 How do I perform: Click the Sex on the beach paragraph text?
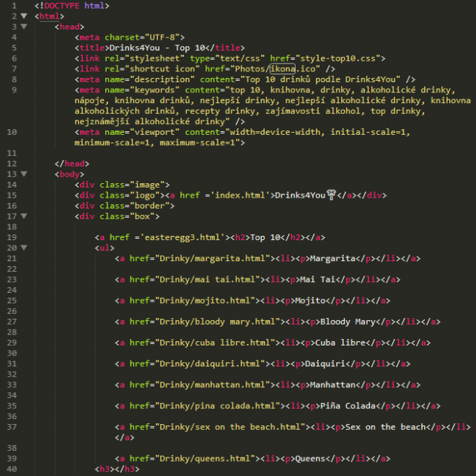tap(385, 427)
